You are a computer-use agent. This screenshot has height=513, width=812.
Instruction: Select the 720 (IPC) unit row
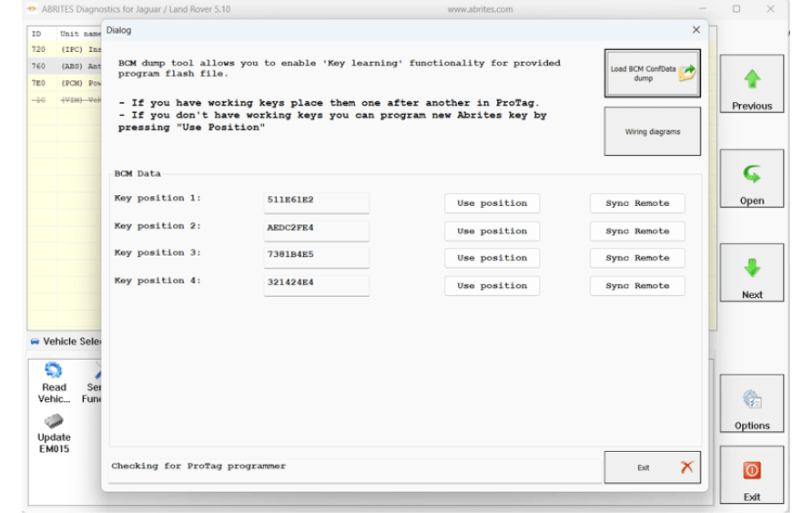coord(66,49)
